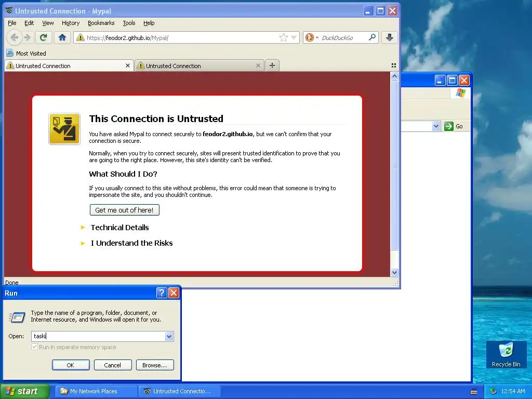Maximize the My Network Places window

[x=452, y=81]
